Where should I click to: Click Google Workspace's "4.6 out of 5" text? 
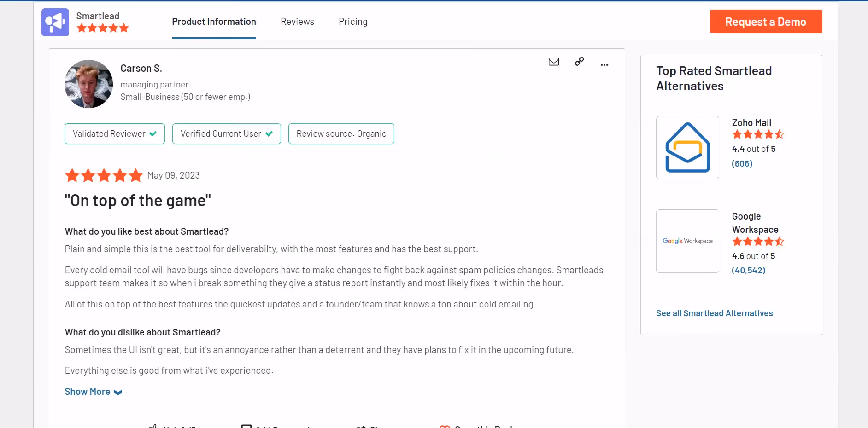pos(754,256)
